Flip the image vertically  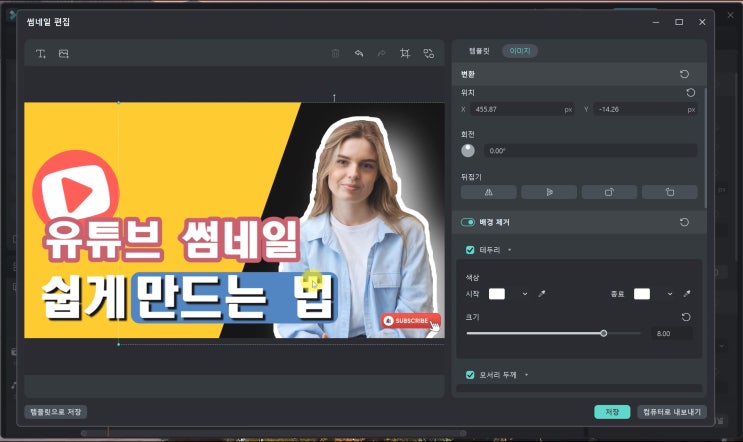pos(549,192)
